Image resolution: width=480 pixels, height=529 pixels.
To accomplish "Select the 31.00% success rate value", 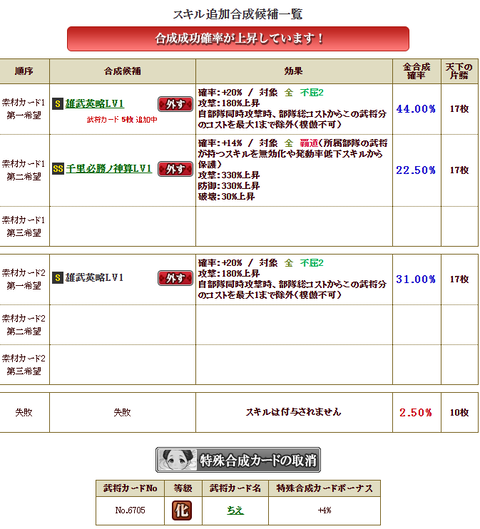I will pos(416,279).
